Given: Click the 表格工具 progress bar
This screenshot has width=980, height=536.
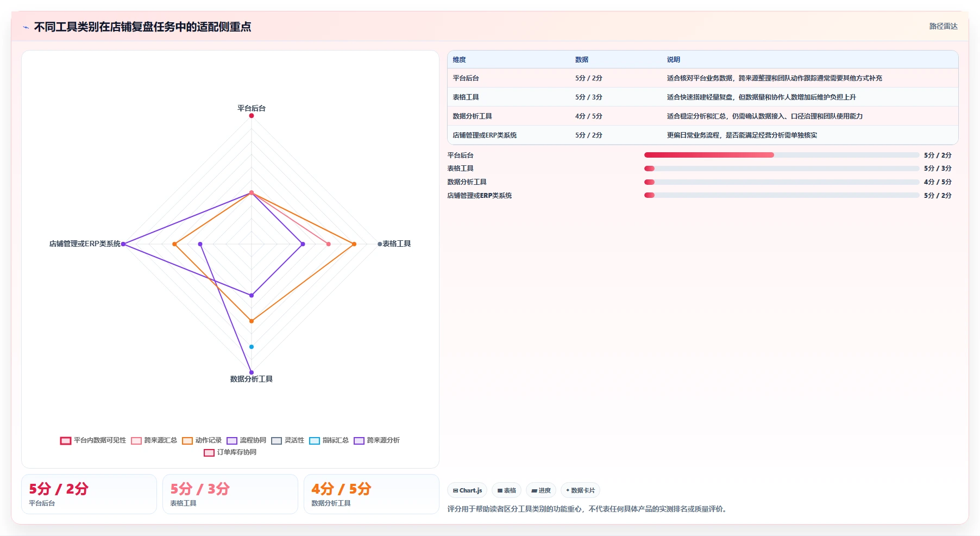Looking at the screenshot, I should point(781,169).
